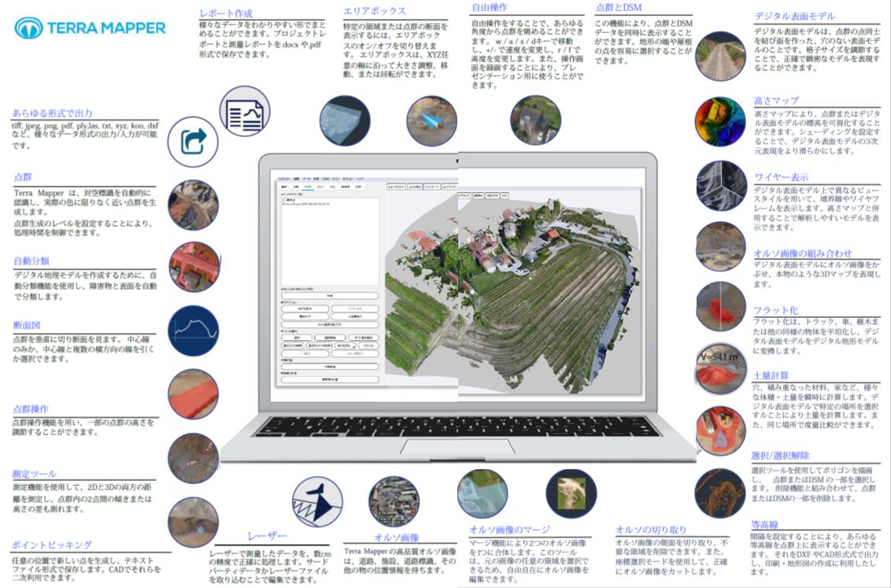Open the 点群操作 circular icon
The image size is (891, 588).
coord(193,394)
